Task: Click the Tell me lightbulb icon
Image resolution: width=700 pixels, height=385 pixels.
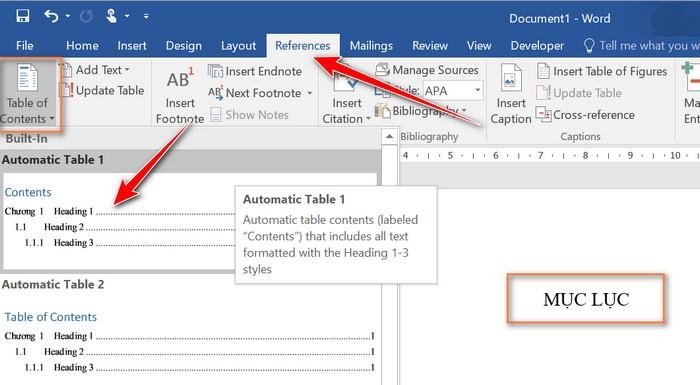Action: 589,46
